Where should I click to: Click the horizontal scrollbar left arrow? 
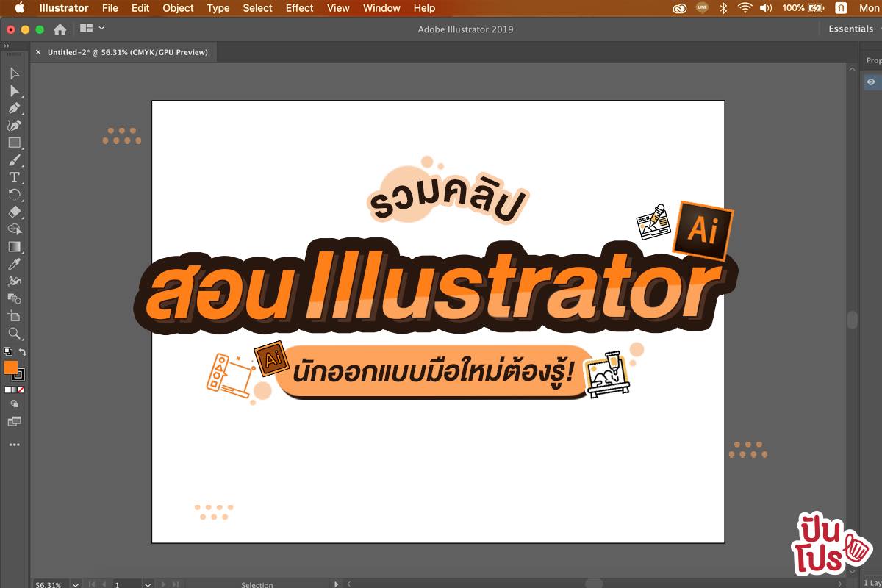click(x=349, y=584)
